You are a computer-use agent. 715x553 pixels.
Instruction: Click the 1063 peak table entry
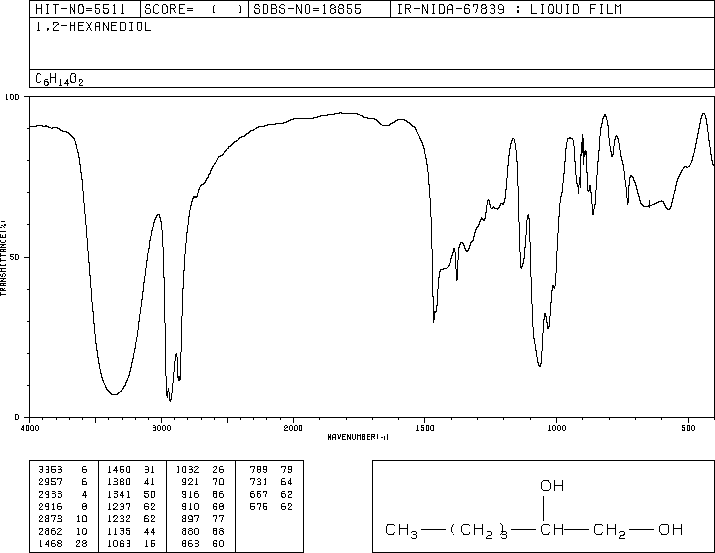(131, 543)
